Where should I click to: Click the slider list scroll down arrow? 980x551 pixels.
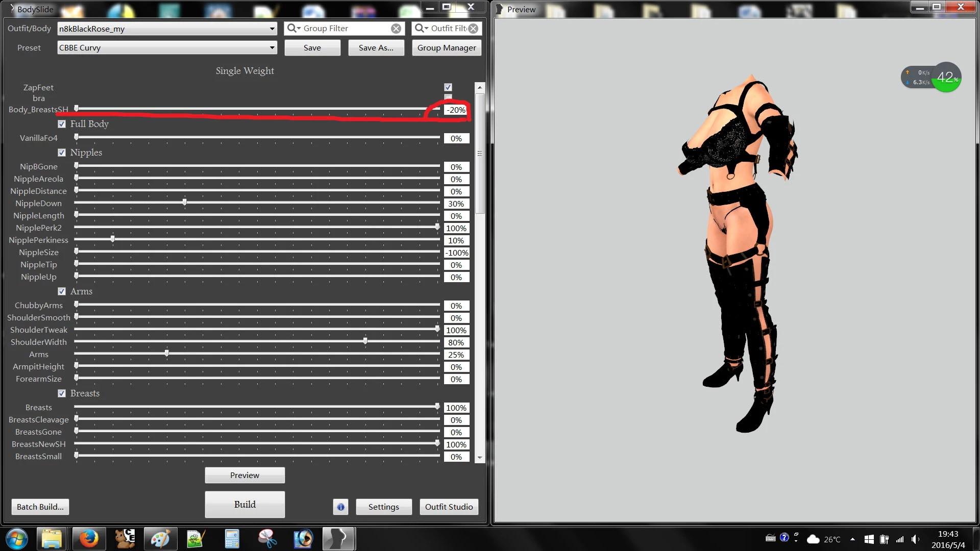(x=479, y=458)
